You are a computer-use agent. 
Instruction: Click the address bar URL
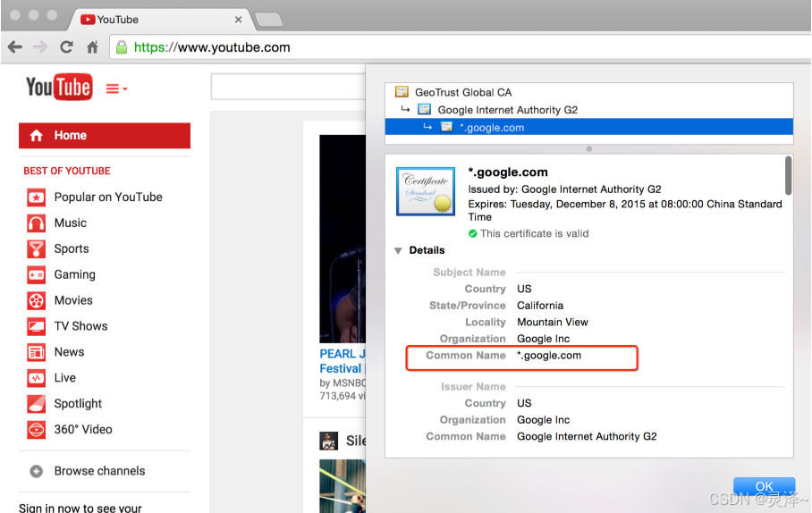point(212,47)
